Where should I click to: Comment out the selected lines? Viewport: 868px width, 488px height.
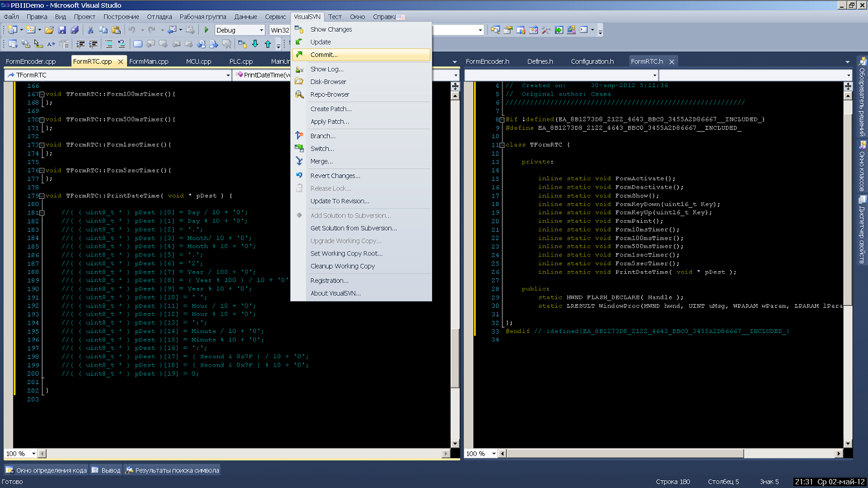pyautogui.click(x=108, y=45)
